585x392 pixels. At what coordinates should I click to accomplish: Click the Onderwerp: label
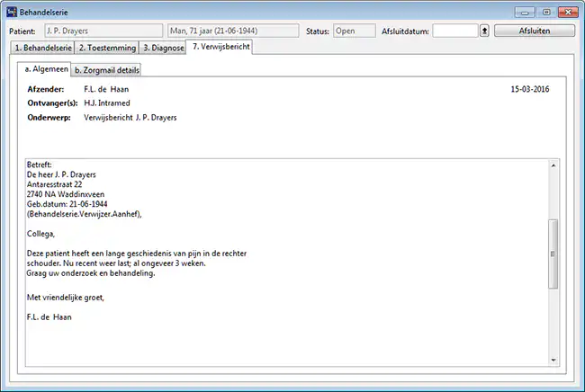(49, 118)
